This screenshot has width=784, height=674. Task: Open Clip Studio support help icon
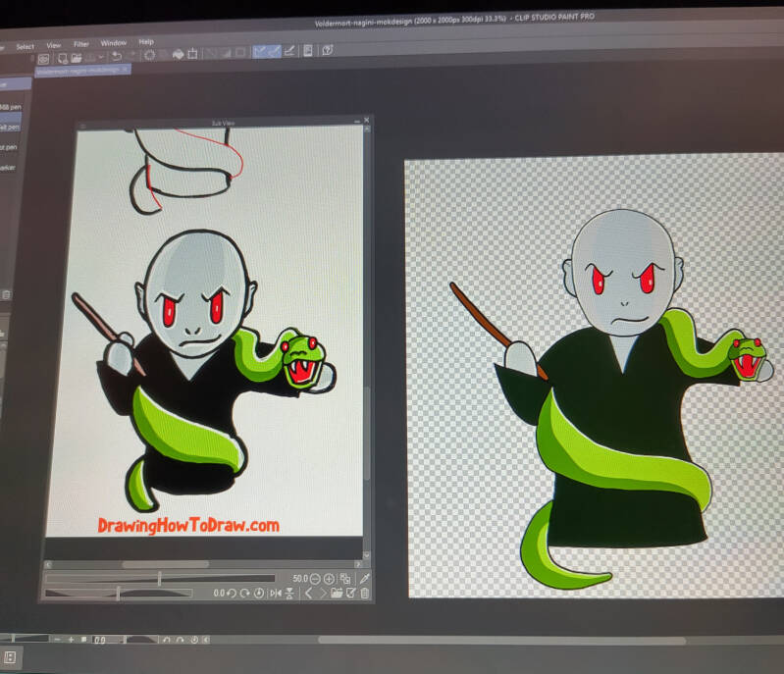click(x=328, y=49)
